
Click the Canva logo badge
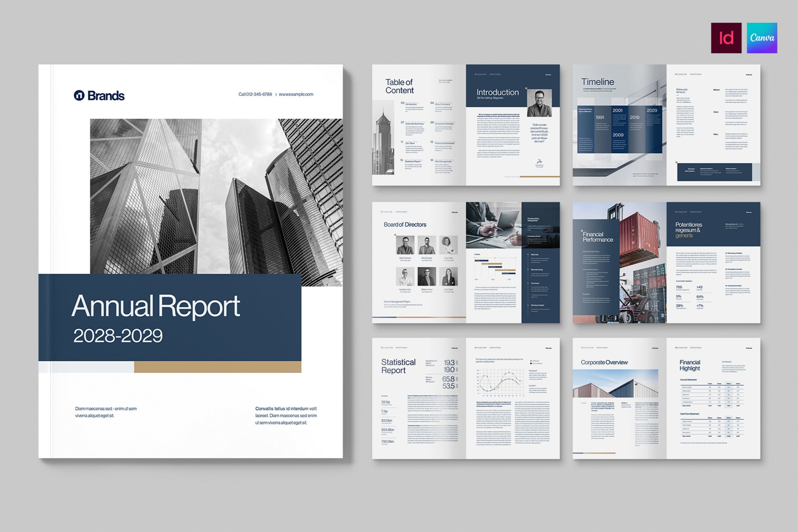[762, 38]
